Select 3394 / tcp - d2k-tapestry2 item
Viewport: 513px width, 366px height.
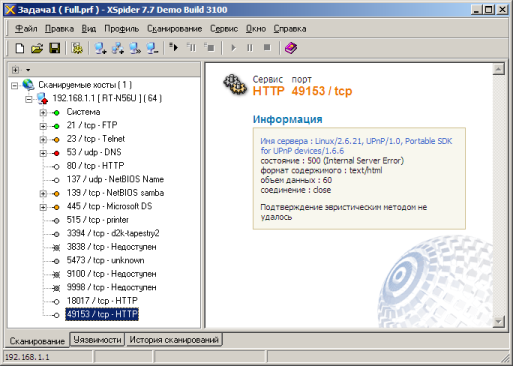(x=113, y=233)
